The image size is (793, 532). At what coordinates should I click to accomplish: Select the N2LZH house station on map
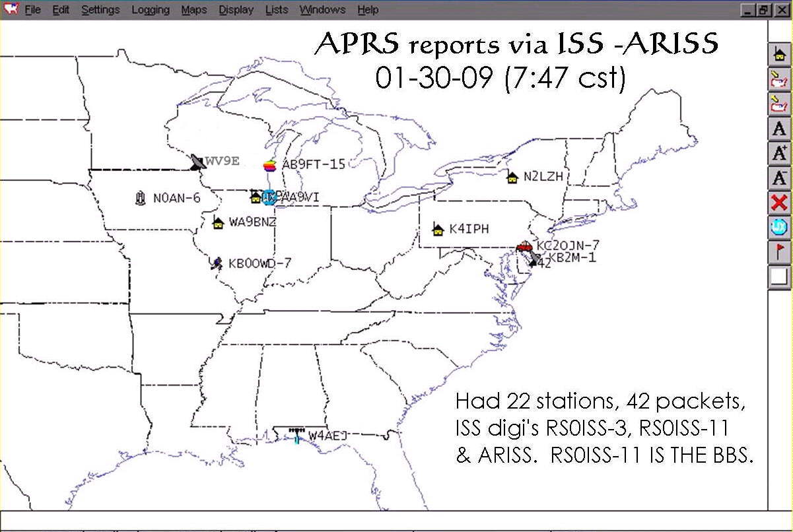click(512, 177)
